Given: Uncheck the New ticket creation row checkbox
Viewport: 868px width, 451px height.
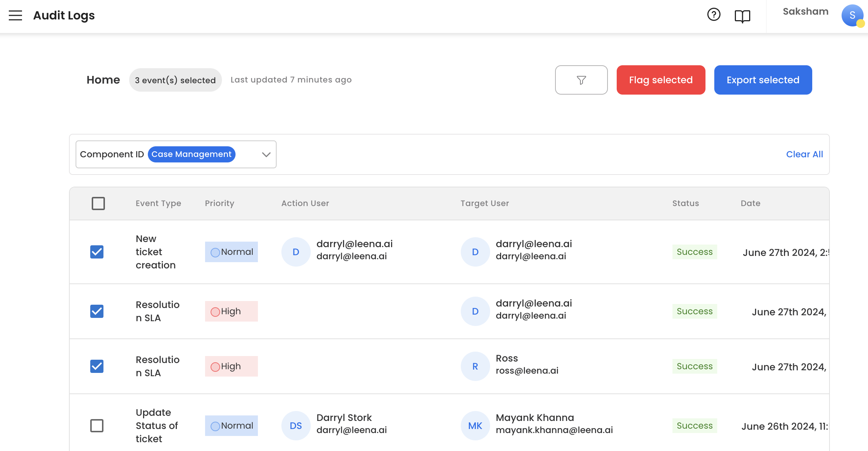Looking at the screenshot, I should tap(97, 252).
